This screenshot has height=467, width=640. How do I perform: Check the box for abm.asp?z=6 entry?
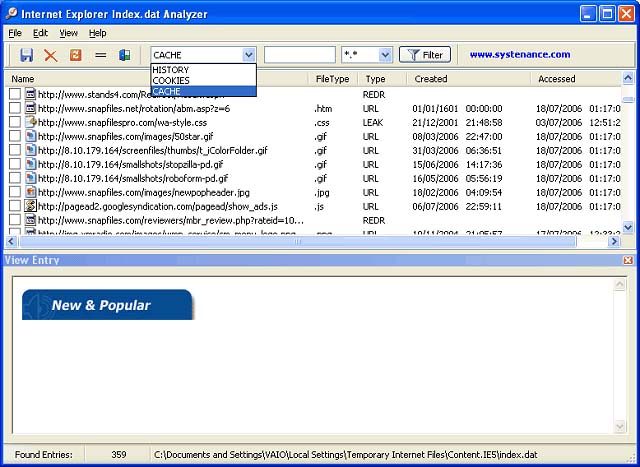(15, 108)
